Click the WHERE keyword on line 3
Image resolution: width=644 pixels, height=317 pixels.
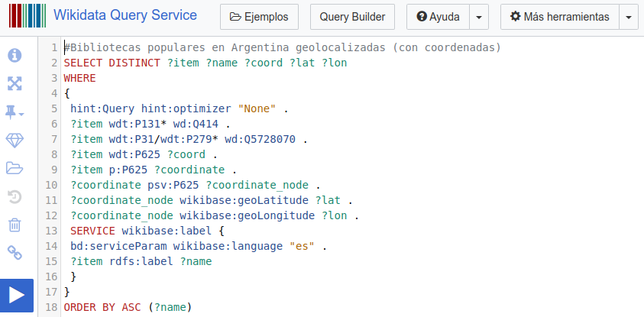pyautogui.click(x=80, y=78)
